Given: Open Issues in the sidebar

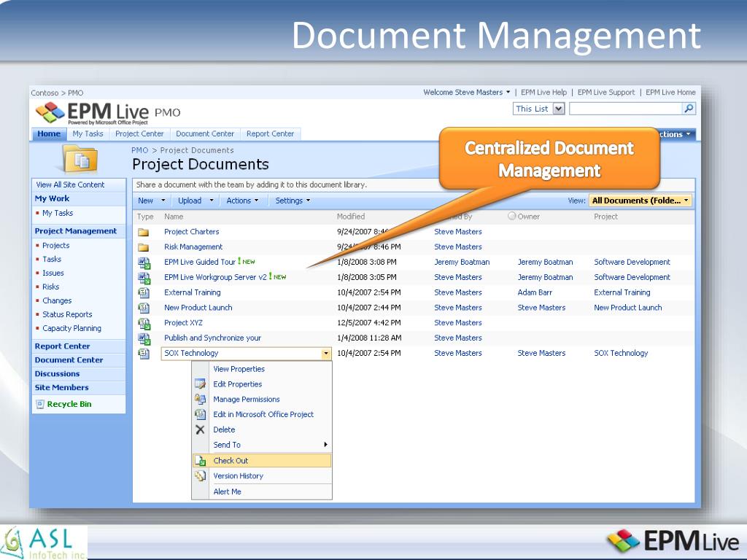Looking at the screenshot, I should (53, 273).
